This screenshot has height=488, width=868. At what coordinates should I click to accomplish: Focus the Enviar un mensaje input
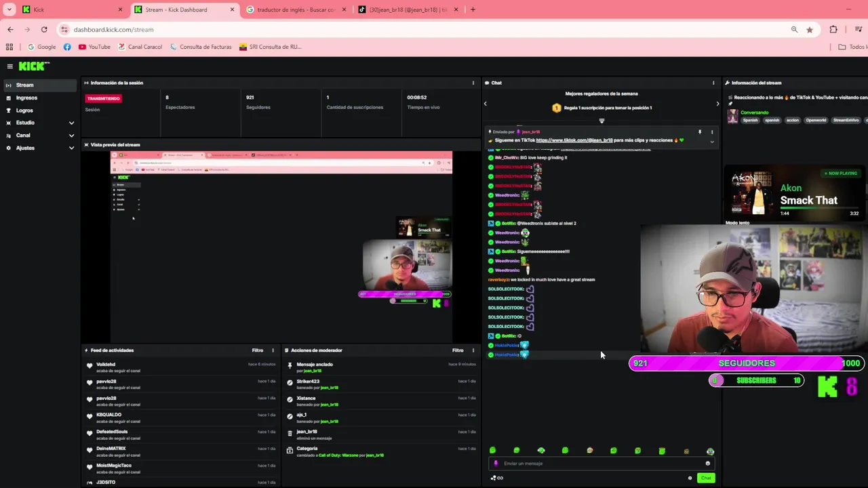600,464
